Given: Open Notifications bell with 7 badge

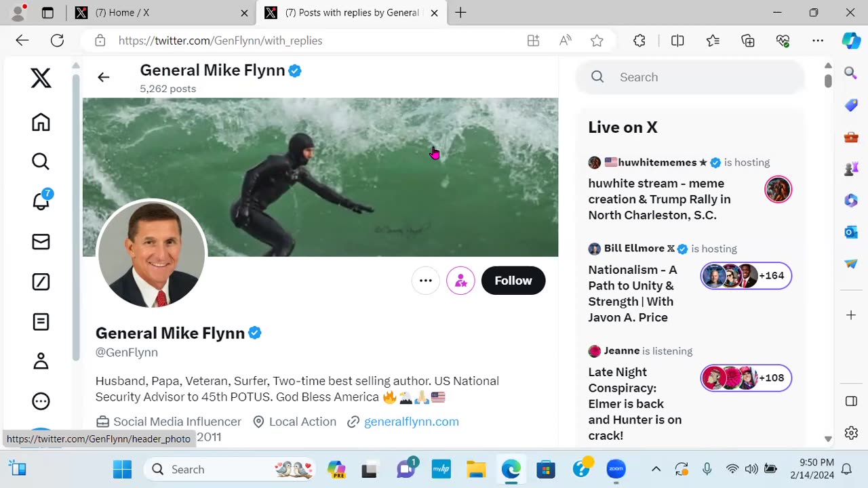Looking at the screenshot, I should tap(41, 201).
